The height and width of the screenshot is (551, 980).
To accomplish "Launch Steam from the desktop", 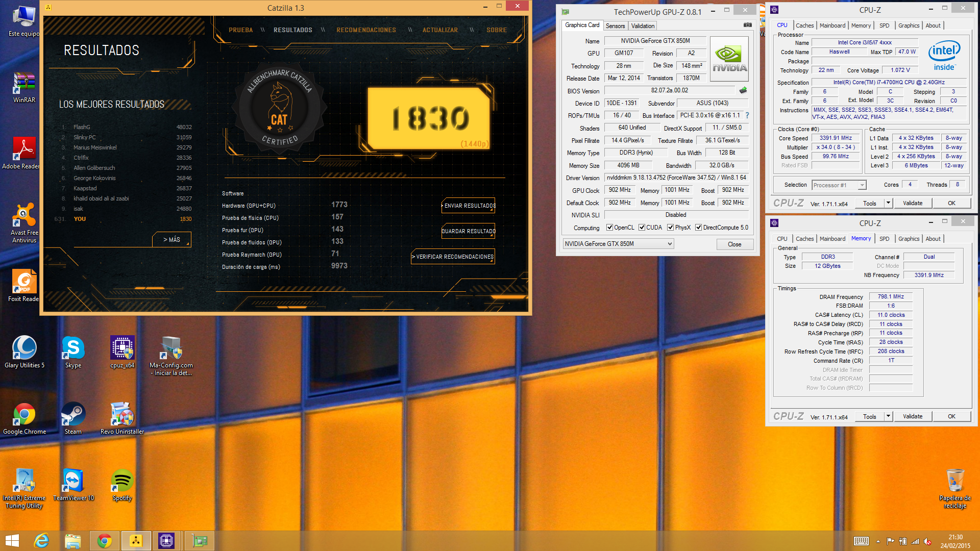I will pyautogui.click(x=73, y=418).
